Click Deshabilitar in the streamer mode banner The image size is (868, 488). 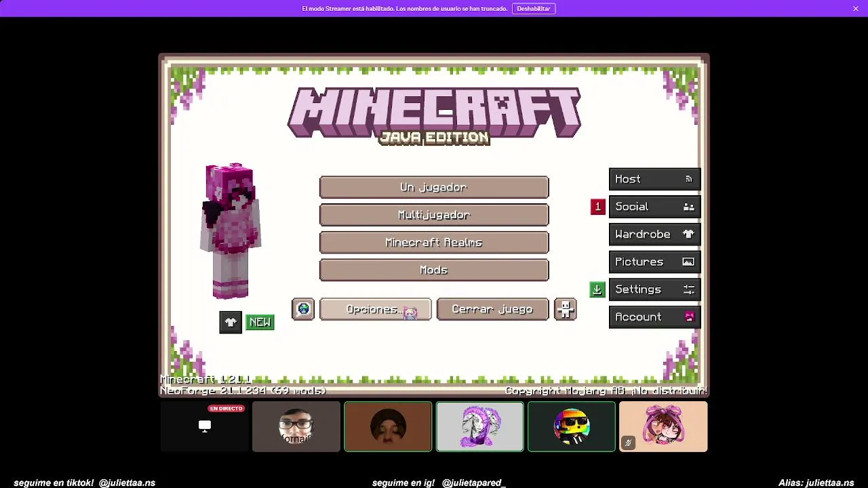point(534,9)
